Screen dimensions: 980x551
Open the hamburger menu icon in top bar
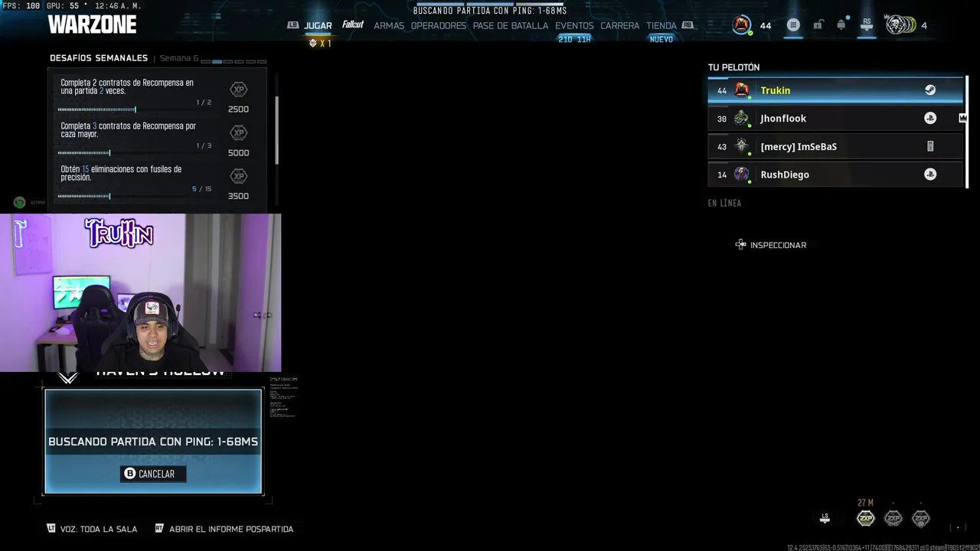click(793, 25)
